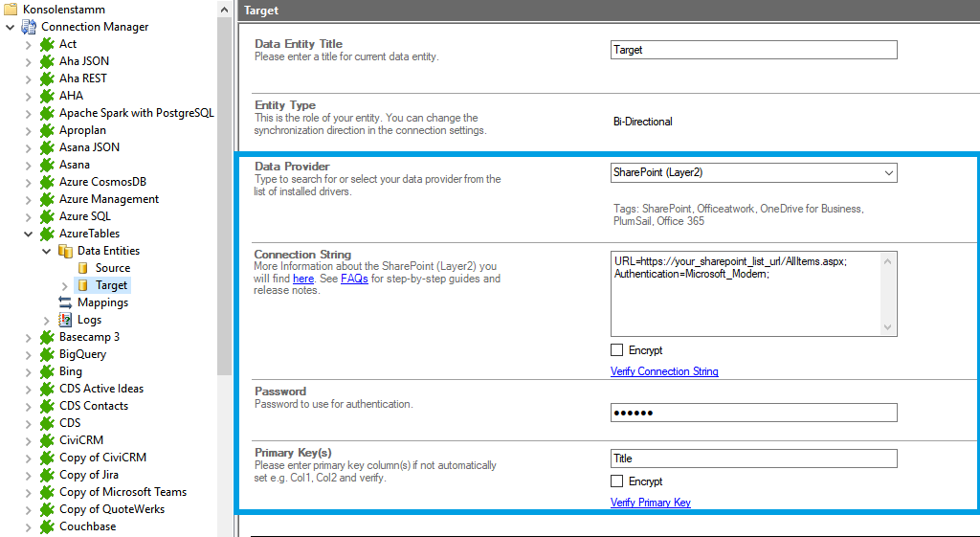Click the Bing connection icon
This screenshot has width=980, height=537.
pos(47,371)
